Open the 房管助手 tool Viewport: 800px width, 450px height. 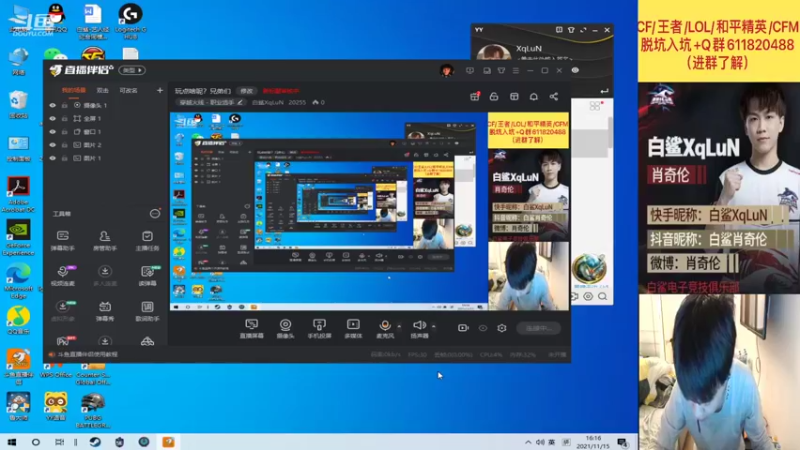click(105, 241)
